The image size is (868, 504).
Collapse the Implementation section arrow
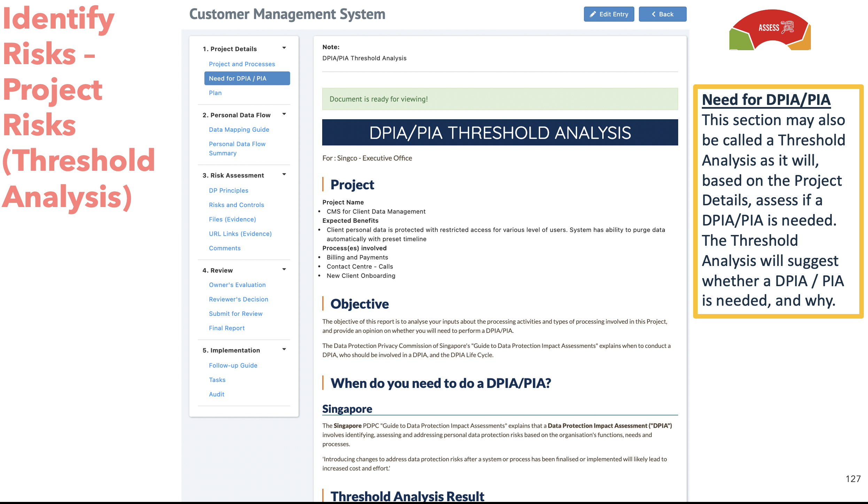[284, 350]
